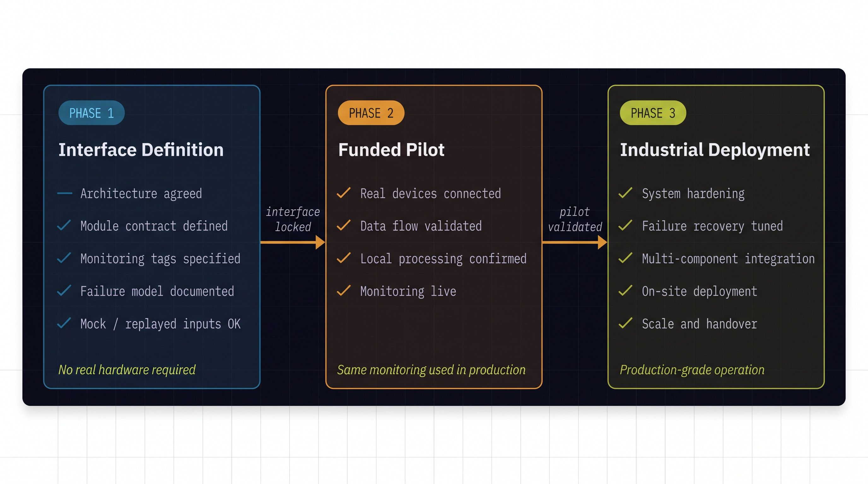868x484 pixels.
Task: Select the text Multi-component integration
Action: [x=728, y=259]
